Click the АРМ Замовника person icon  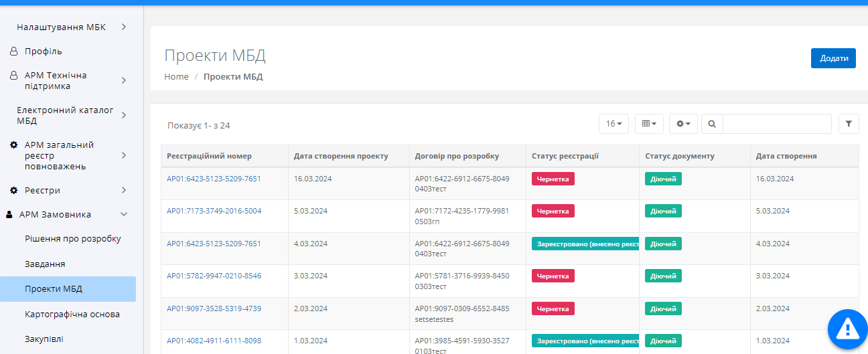click(x=9, y=215)
